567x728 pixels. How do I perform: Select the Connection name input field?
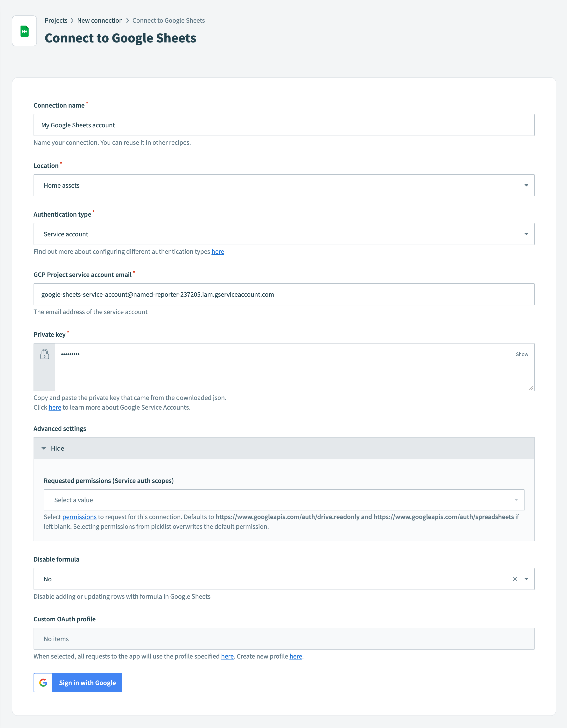pyautogui.click(x=283, y=125)
